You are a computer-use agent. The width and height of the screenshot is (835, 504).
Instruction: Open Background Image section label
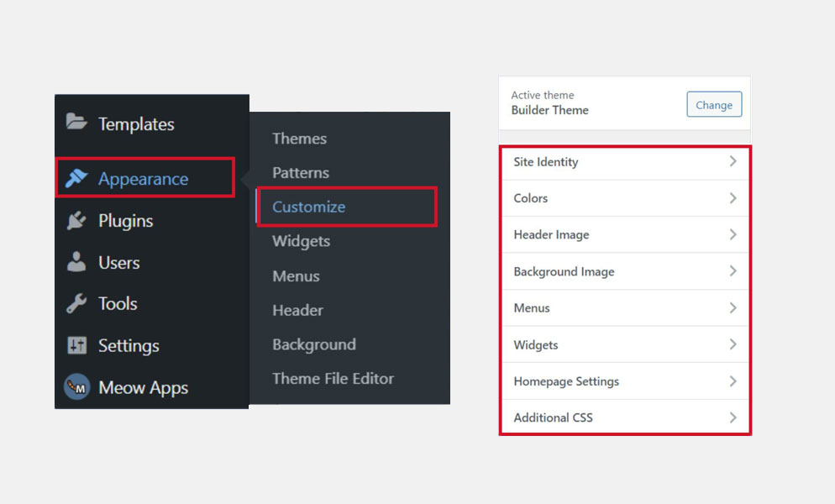click(564, 271)
